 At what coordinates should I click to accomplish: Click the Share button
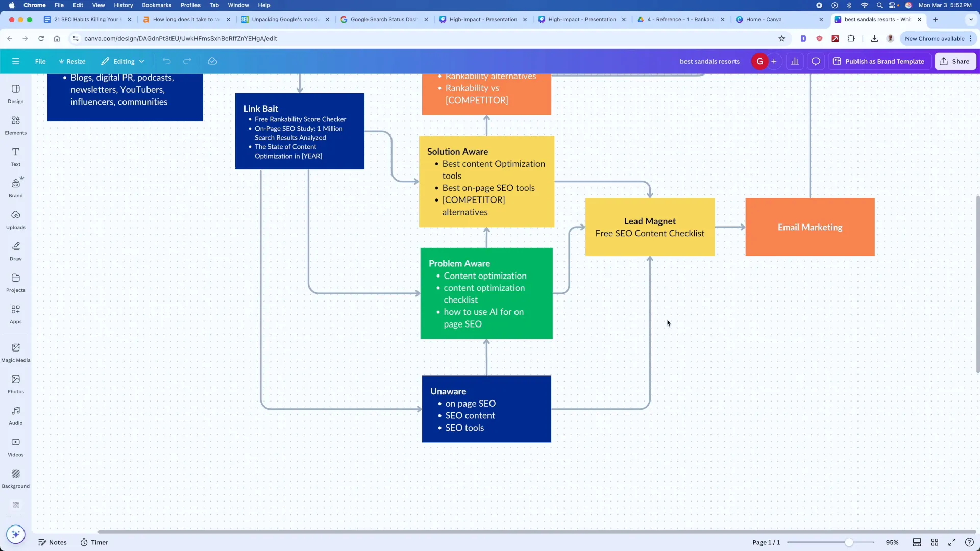[955, 61]
